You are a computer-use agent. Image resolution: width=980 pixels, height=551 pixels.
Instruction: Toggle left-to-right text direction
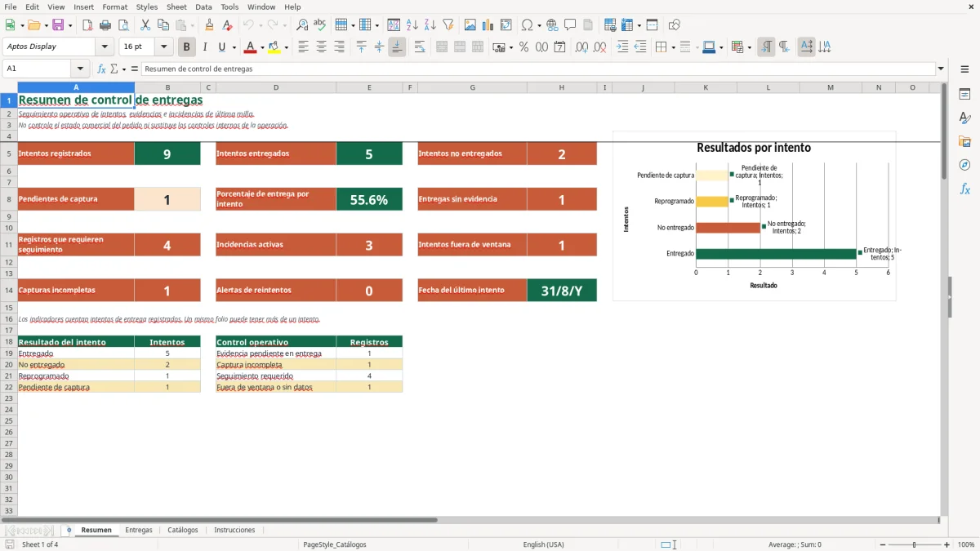(x=766, y=47)
